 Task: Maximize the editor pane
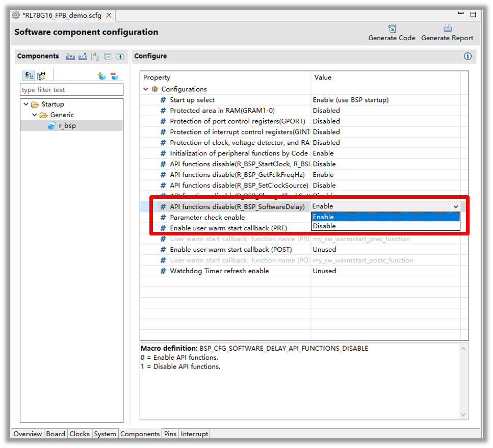[x=473, y=14]
